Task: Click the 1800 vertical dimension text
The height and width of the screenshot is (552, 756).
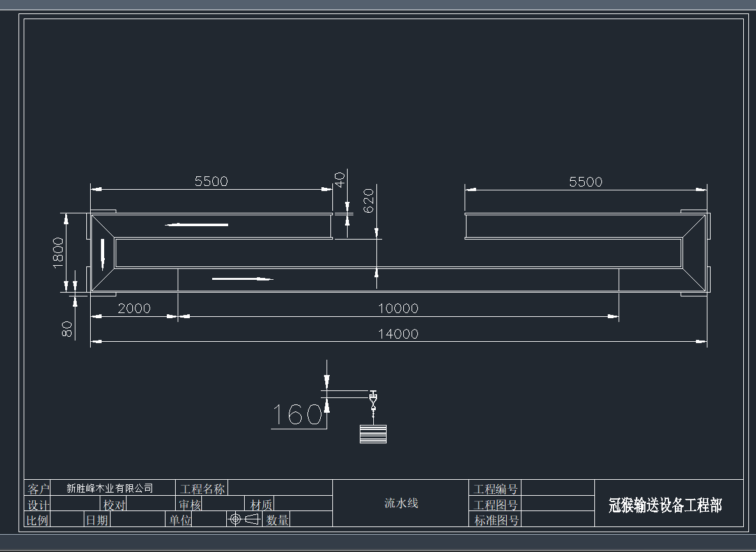Action: pos(58,252)
